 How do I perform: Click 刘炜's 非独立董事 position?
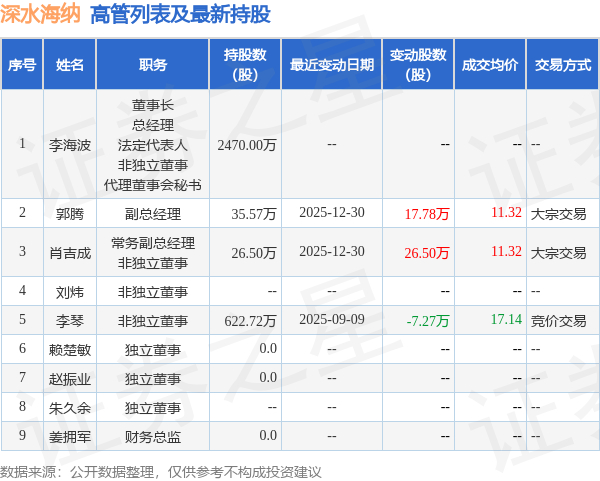[x=153, y=292]
